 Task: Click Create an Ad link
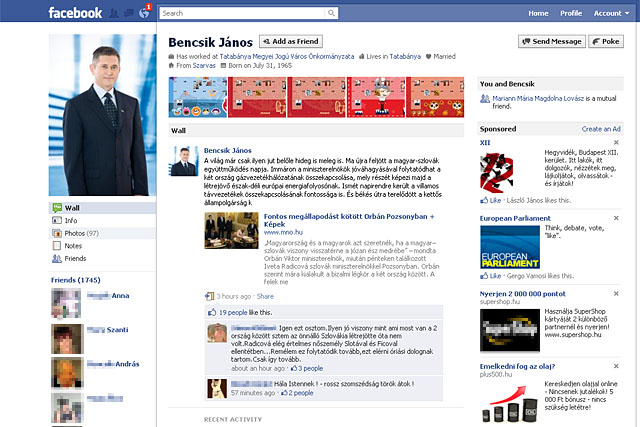[x=601, y=129]
